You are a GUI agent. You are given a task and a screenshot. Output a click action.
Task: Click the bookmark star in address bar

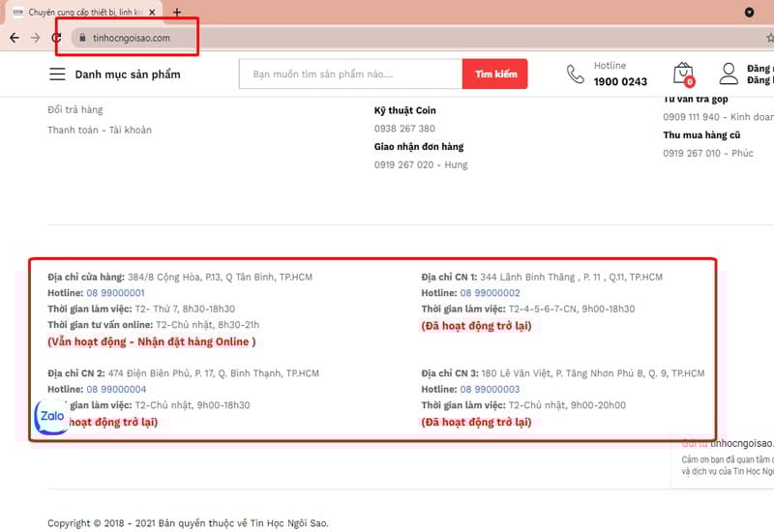[770, 38]
